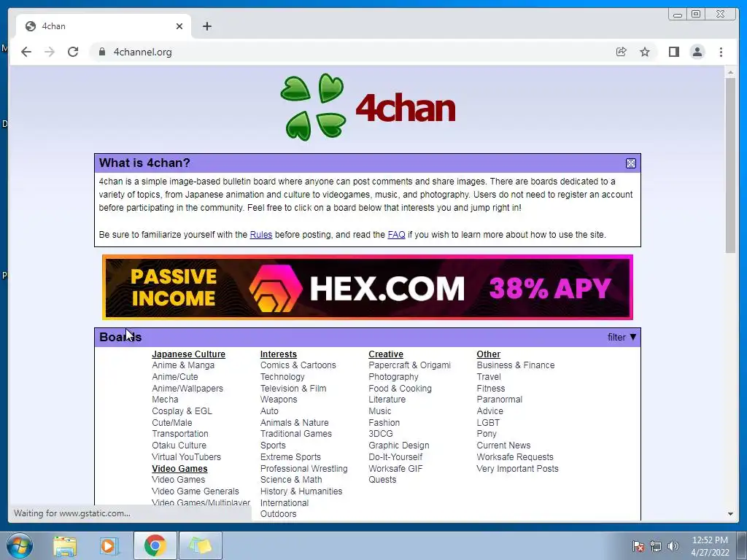Image resolution: width=747 pixels, height=560 pixels.
Task: Open Chrome side panel icon
Action: [x=673, y=52]
